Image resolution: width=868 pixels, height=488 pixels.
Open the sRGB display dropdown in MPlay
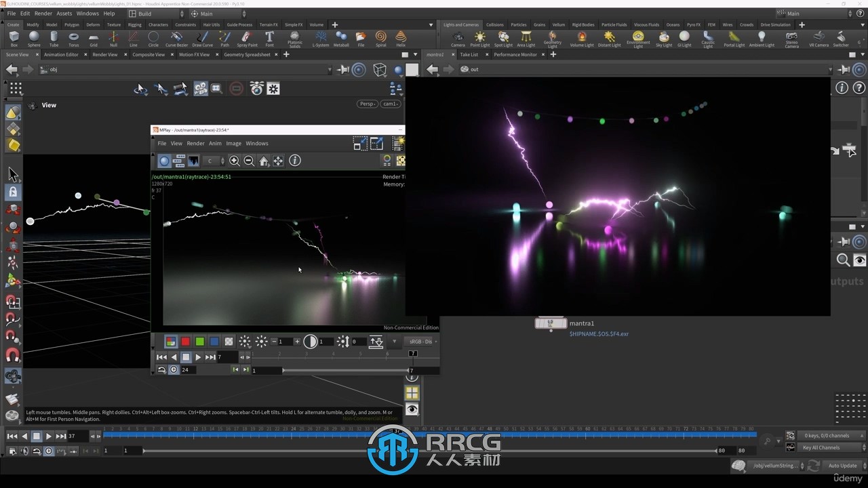click(421, 342)
